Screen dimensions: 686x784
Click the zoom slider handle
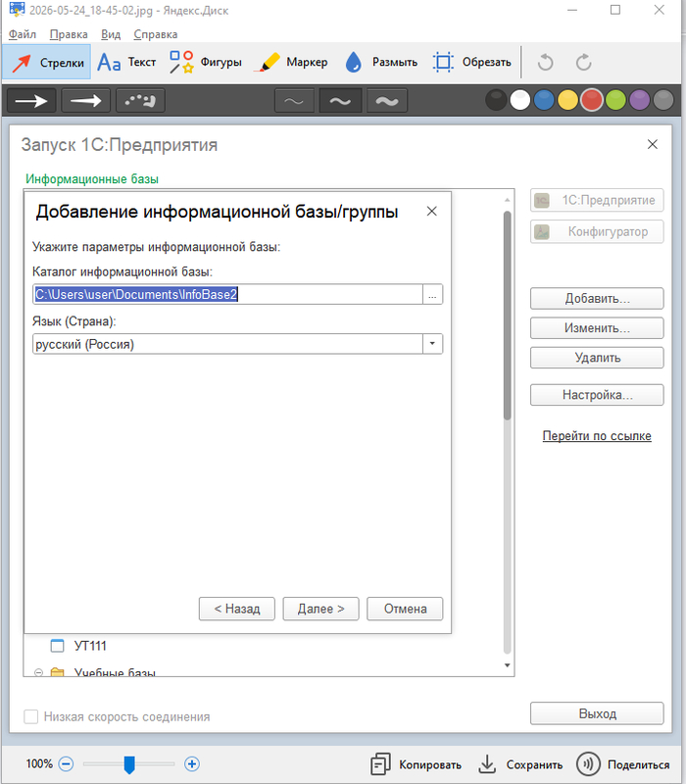point(129,764)
